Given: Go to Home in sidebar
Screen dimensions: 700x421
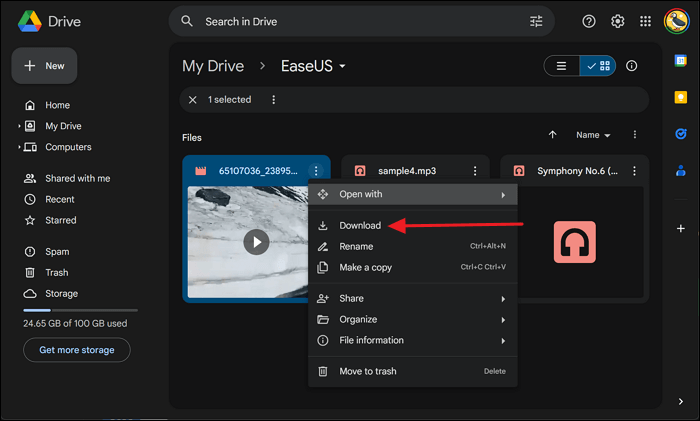Looking at the screenshot, I should coord(57,105).
